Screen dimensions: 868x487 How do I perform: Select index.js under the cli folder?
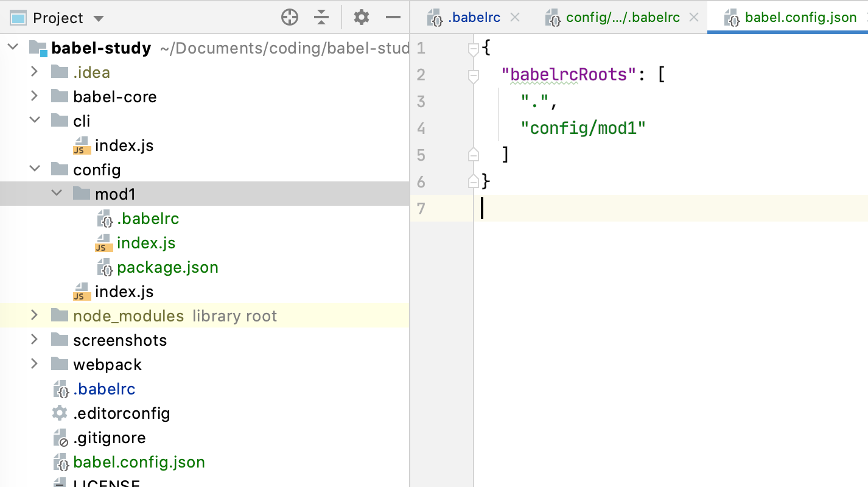[124, 145]
